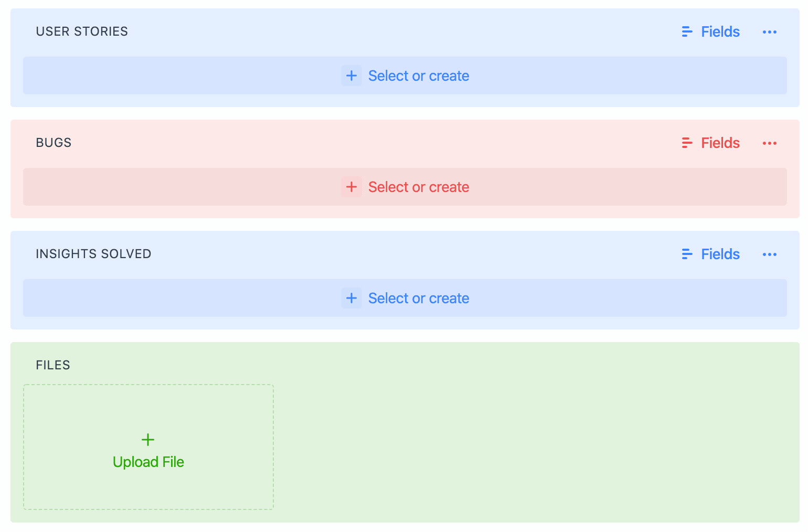This screenshot has width=808, height=532.
Task: Click the Fields icon in BUGS
Action: (x=686, y=143)
